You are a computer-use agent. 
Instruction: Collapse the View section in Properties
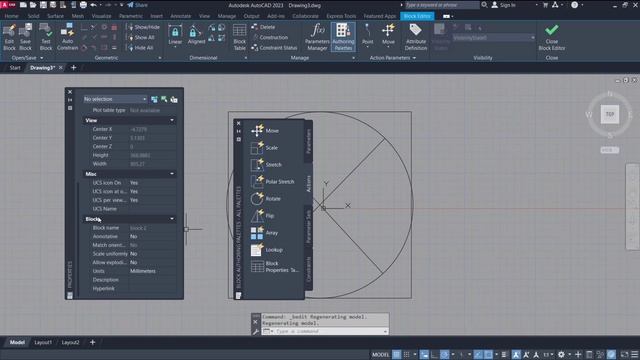pos(172,120)
